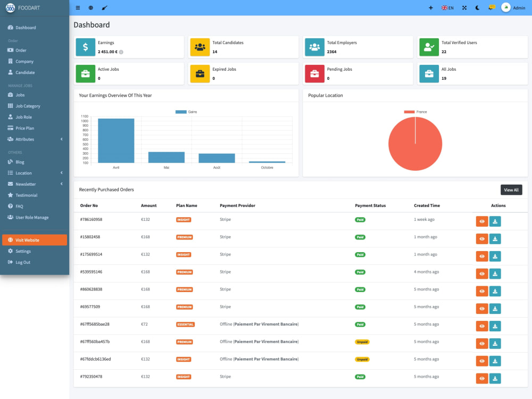
Task: Download invoice for order #792350478
Action: [x=495, y=379]
